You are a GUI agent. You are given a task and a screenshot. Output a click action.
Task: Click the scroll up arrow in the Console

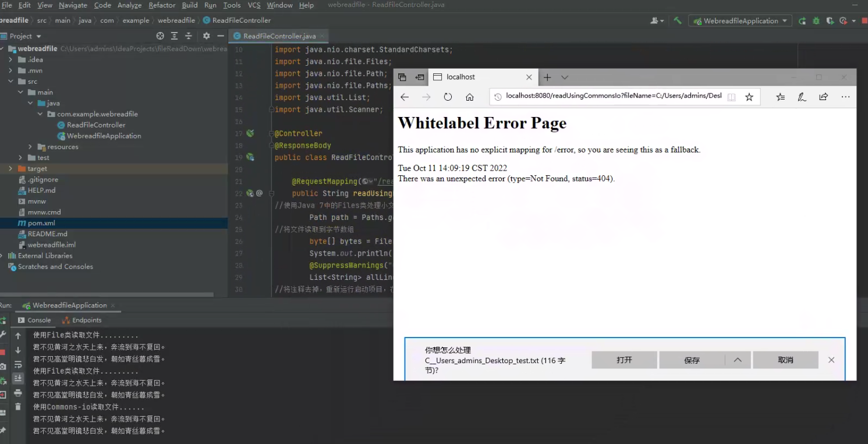click(x=18, y=336)
